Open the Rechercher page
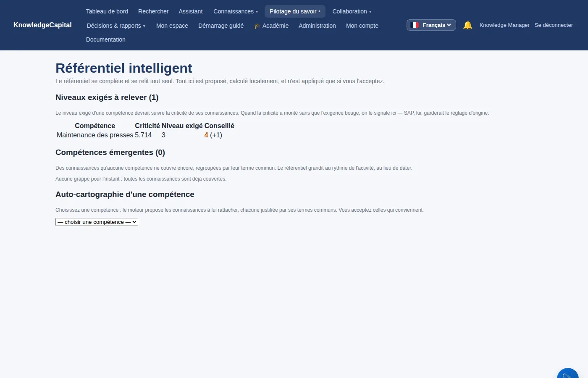This screenshot has height=378, width=588. click(x=153, y=11)
